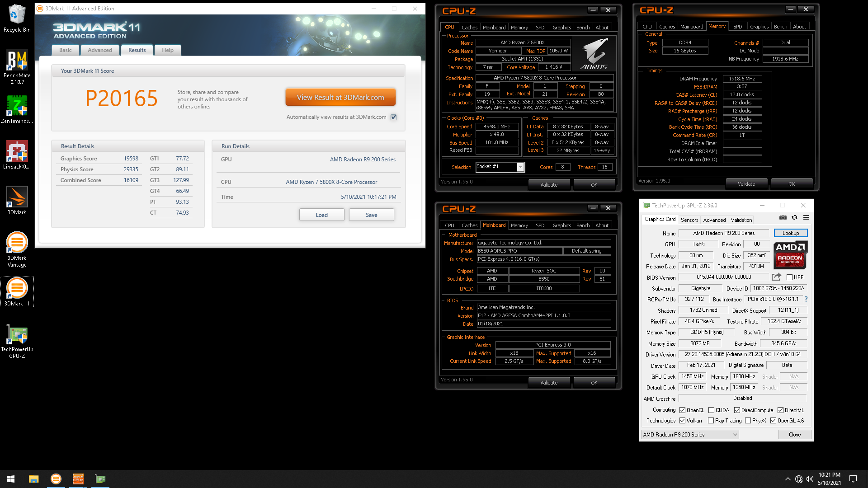Open SPD tab in CPU-Z Memory window
This screenshot has height=488, width=868.
point(737,27)
